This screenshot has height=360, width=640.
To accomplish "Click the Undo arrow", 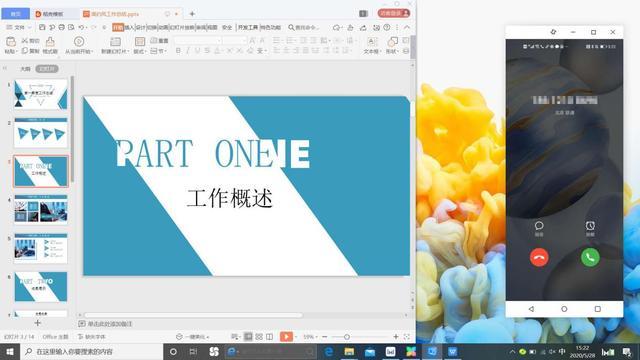I will 81,27.
